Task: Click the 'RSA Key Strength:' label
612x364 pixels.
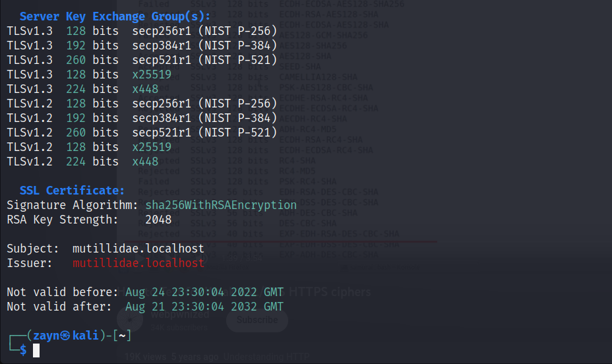Action: click(62, 220)
